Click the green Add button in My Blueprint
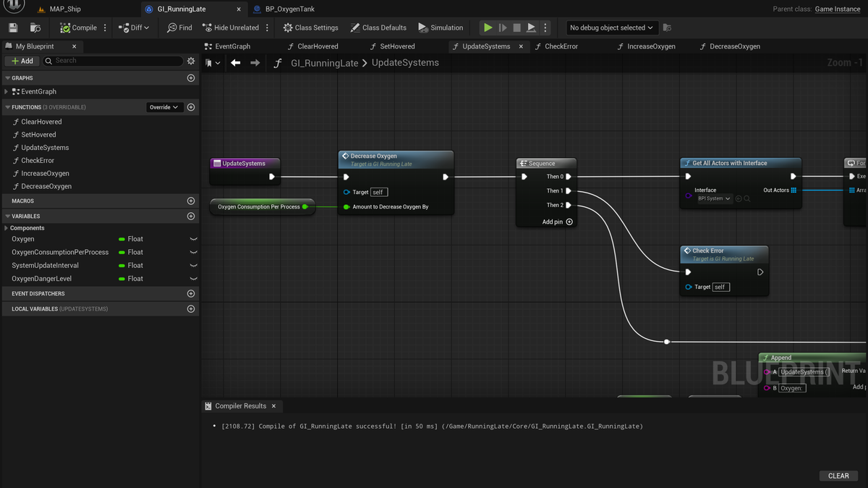 [22, 61]
